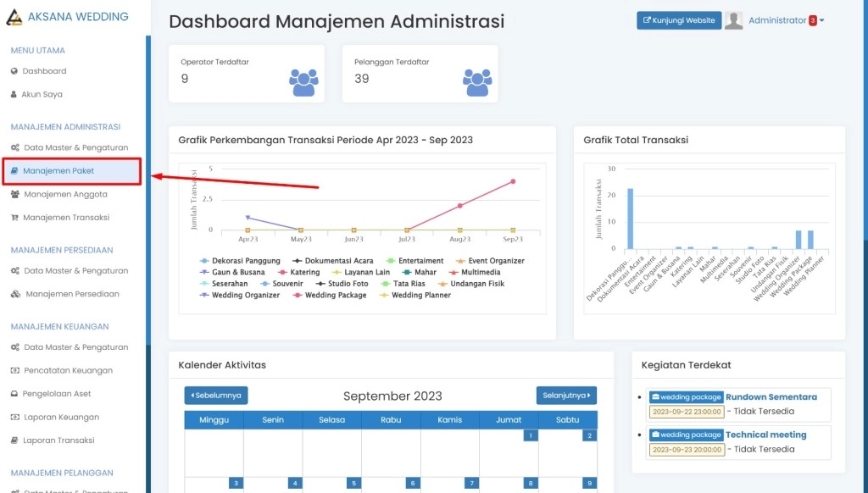This screenshot has height=493, width=868.
Task: Click the Manajemen Anggota group icon
Action: click(x=15, y=194)
